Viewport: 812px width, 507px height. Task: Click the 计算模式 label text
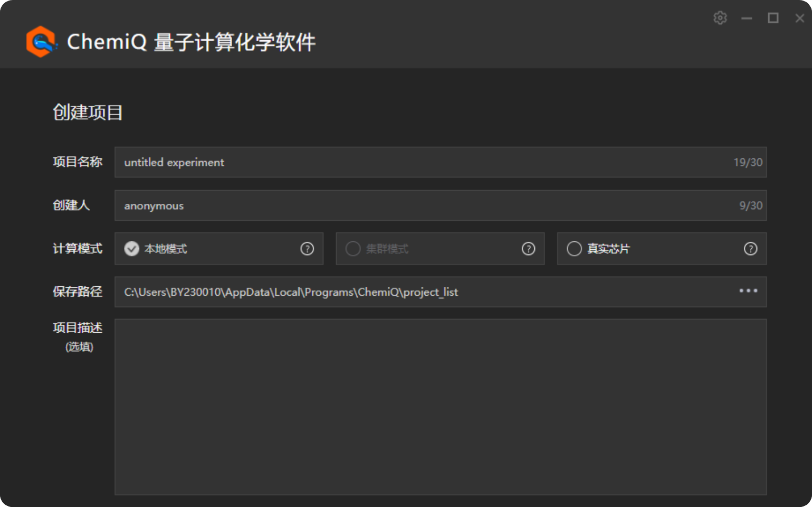coord(78,248)
